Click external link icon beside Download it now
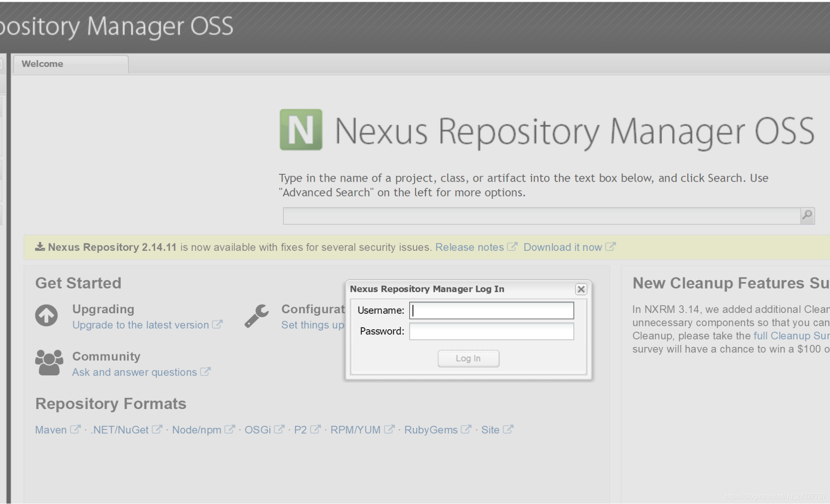This screenshot has width=830, height=504. (610, 247)
